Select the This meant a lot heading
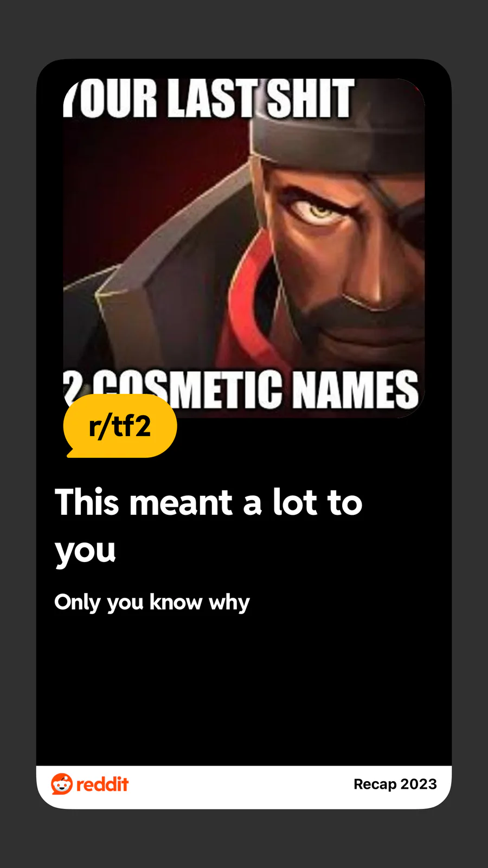 pos(209,525)
